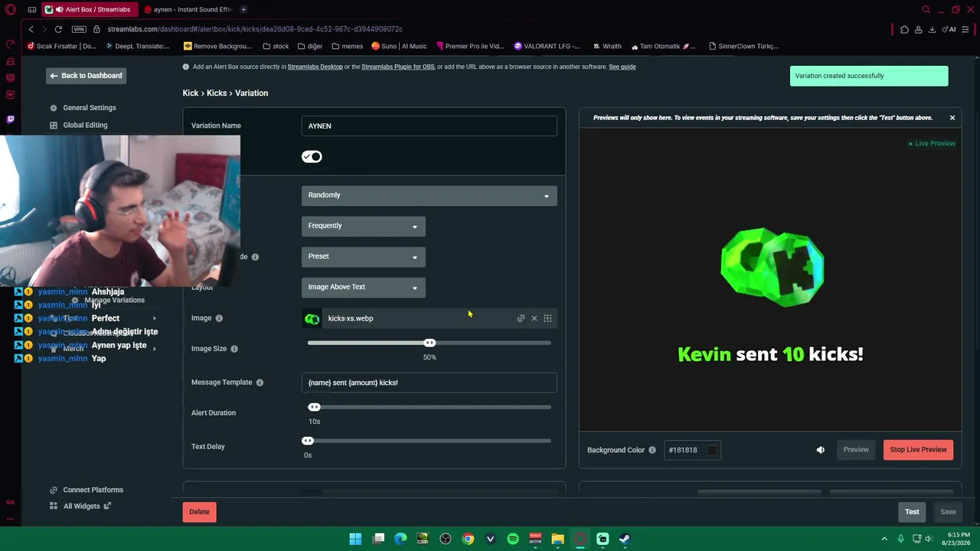Image resolution: width=980 pixels, height=551 pixels.
Task: Open Steam from the taskbar
Action: pyautogui.click(x=625, y=539)
